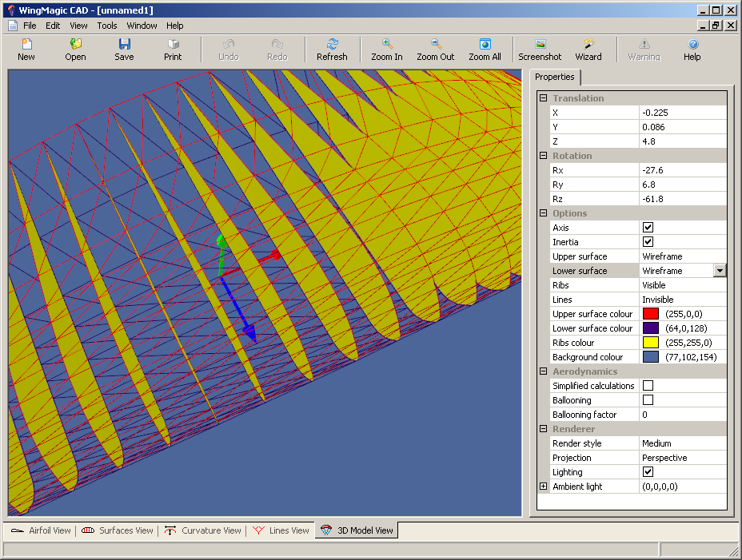Expand the Ambient light property
Image resolution: width=742 pixels, height=560 pixels.
543,487
